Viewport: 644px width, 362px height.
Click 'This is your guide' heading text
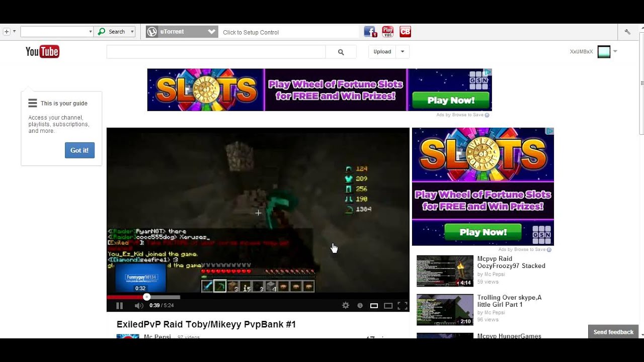tap(64, 103)
